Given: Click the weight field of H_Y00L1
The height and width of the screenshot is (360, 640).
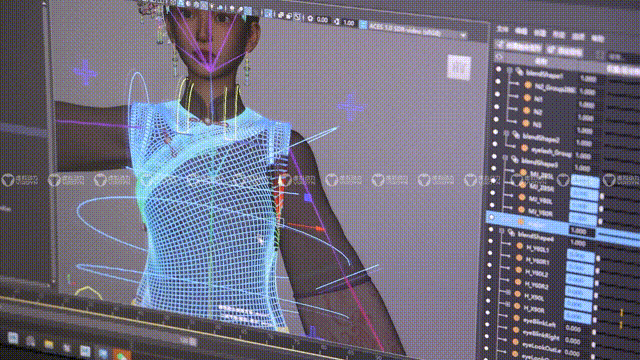Looking at the screenshot, I should tap(580, 256).
